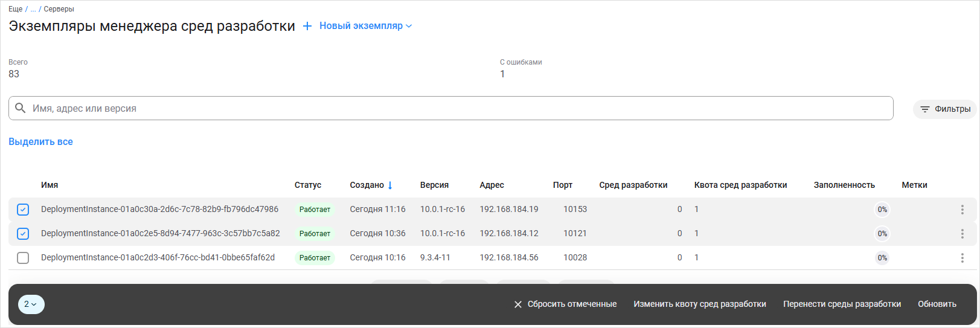Click the Адрес column header
The width and height of the screenshot is (980, 328).
(492, 185)
